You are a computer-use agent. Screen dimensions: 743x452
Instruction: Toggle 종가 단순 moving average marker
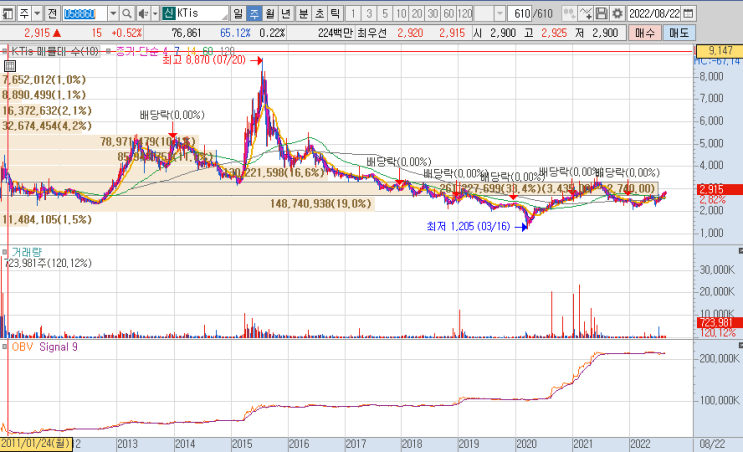point(109,51)
